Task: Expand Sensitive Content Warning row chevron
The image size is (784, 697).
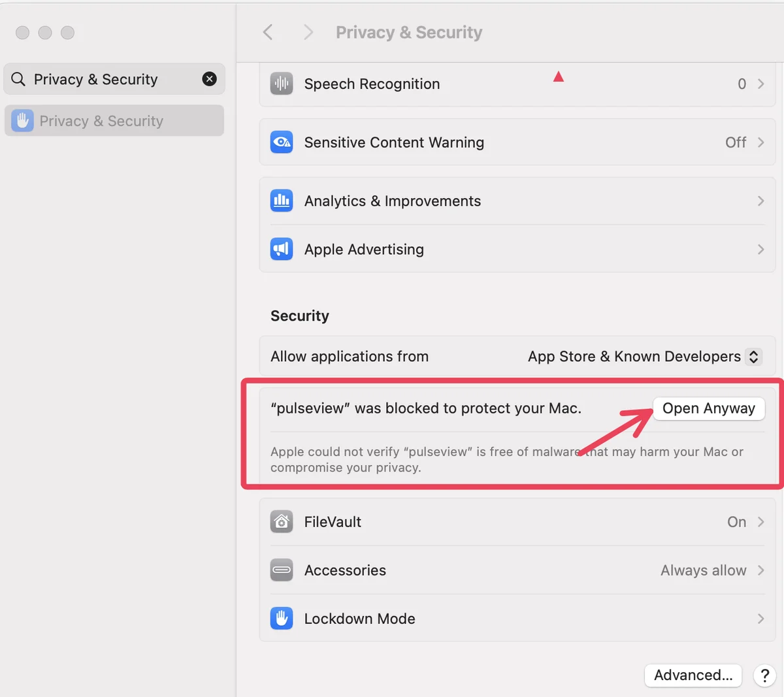Action: click(x=761, y=142)
